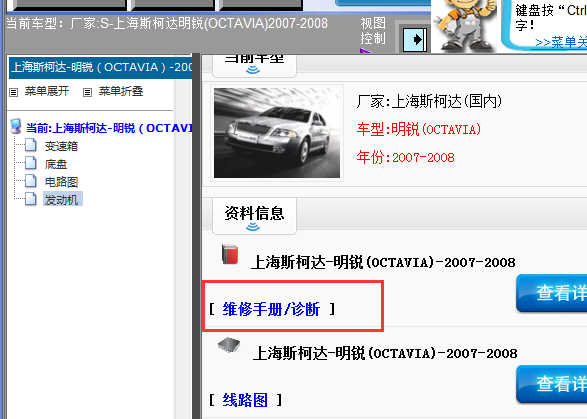Select root node 当前:上海斯柯达-明锐
Viewport: 587px width, 419px height.
point(109,128)
